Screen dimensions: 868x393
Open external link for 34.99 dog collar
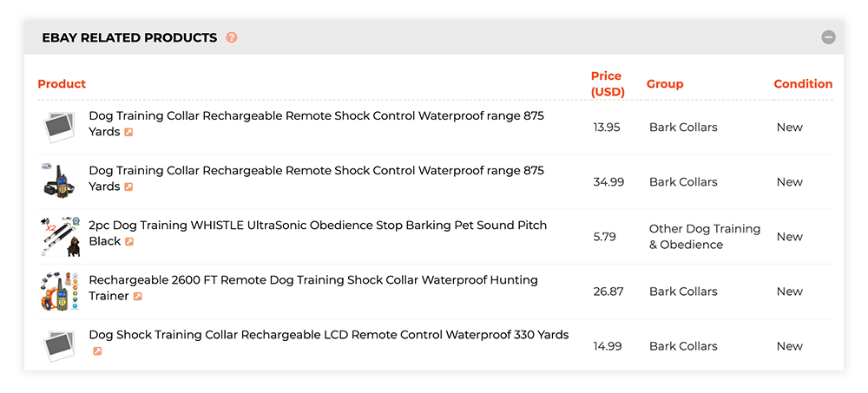click(128, 187)
